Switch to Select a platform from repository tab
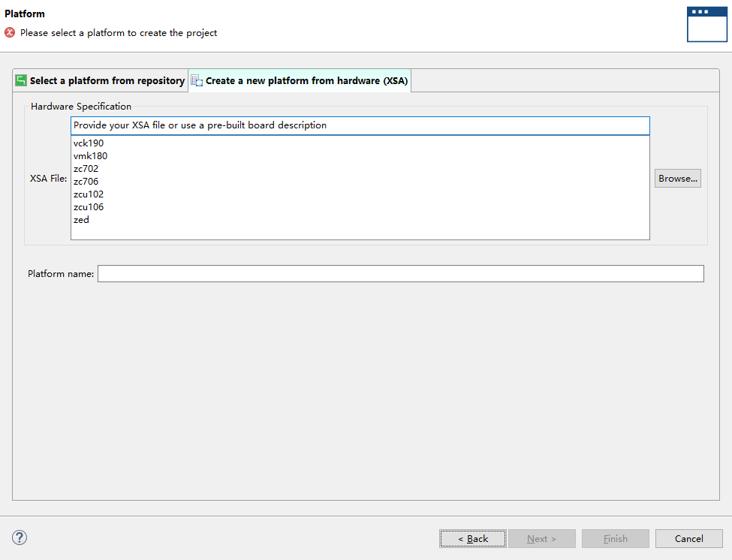 (x=107, y=80)
